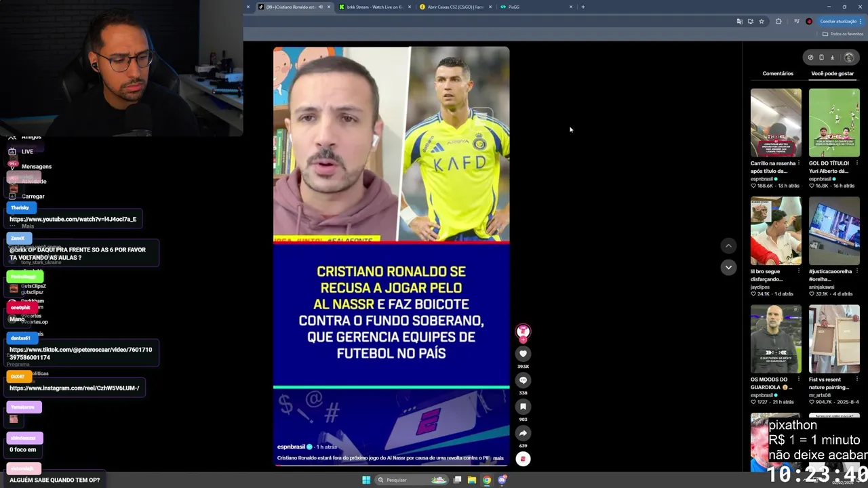This screenshot has height=488, width=868.
Task: Like the ESPN Brasil video with heart icon
Action: tap(523, 354)
